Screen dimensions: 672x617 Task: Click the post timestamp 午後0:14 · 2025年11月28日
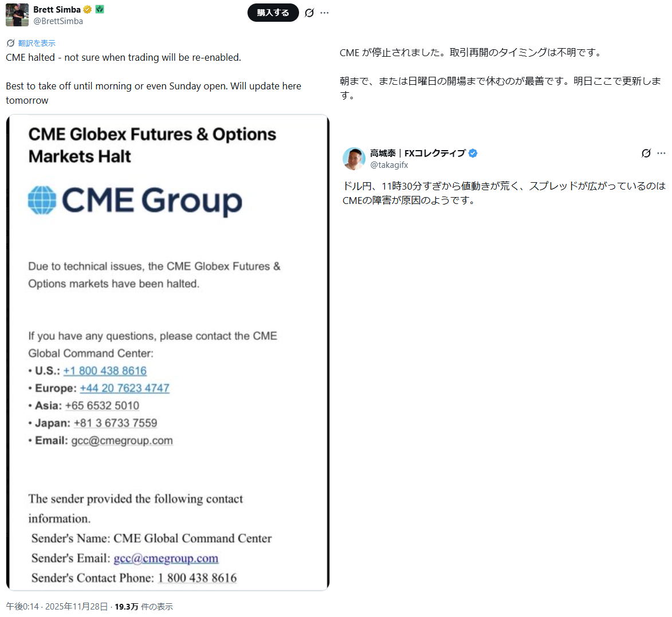[57, 607]
